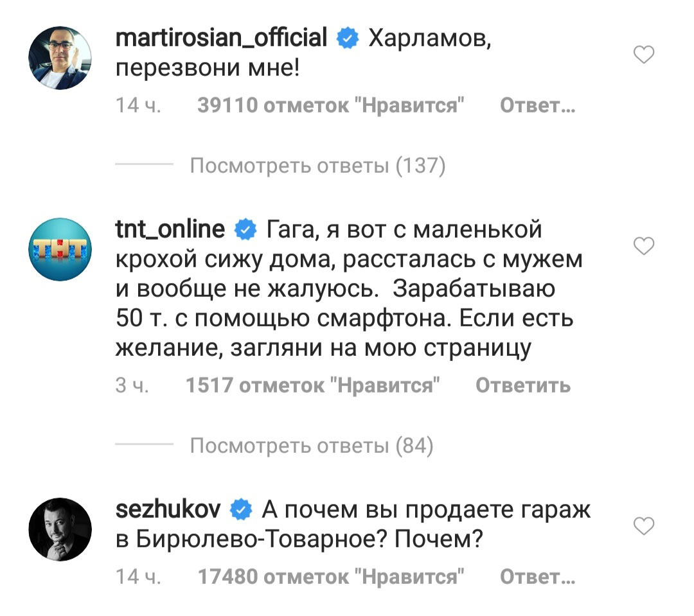This screenshot has height=616, width=694.
Task: View the 1517 likes list
Action: pos(312,385)
